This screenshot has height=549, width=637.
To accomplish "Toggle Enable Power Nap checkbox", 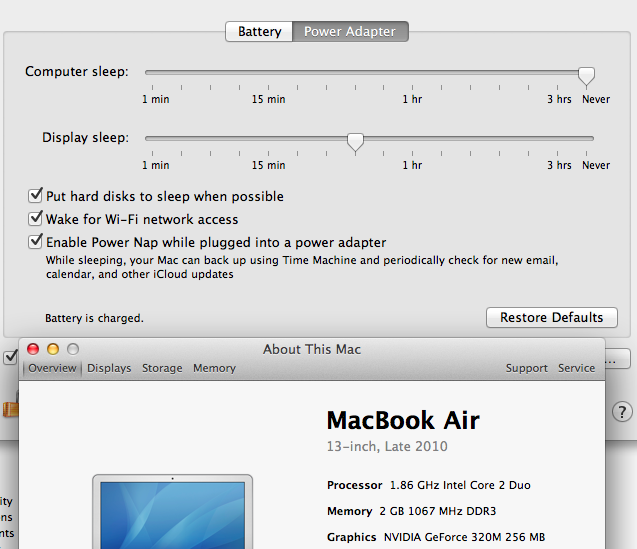I will [x=36, y=242].
